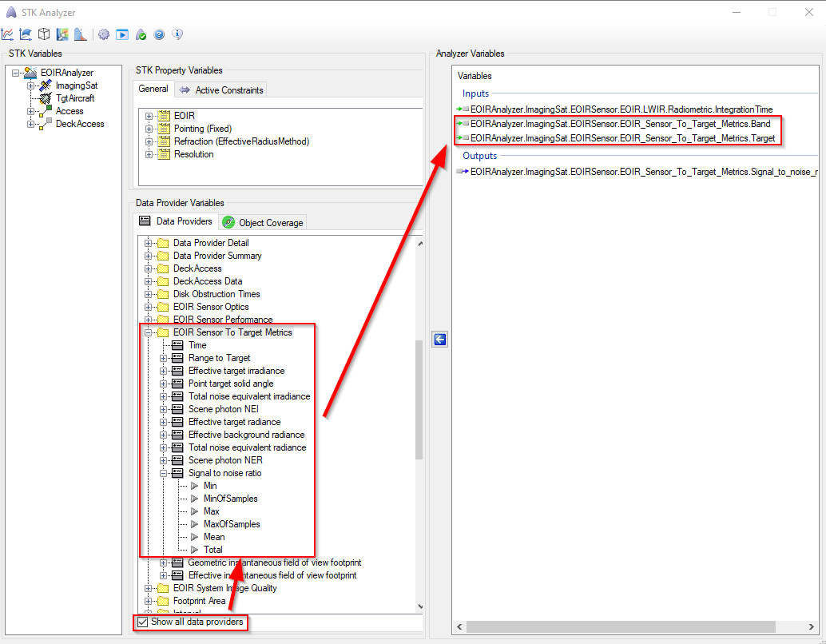This screenshot has height=644, width=826.
Task: Click the Range to Target data provider icon
Action: tap(178, 358)
